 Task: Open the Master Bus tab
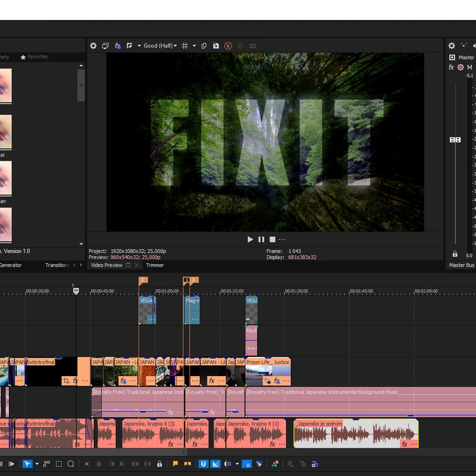[x=462, y=265]
